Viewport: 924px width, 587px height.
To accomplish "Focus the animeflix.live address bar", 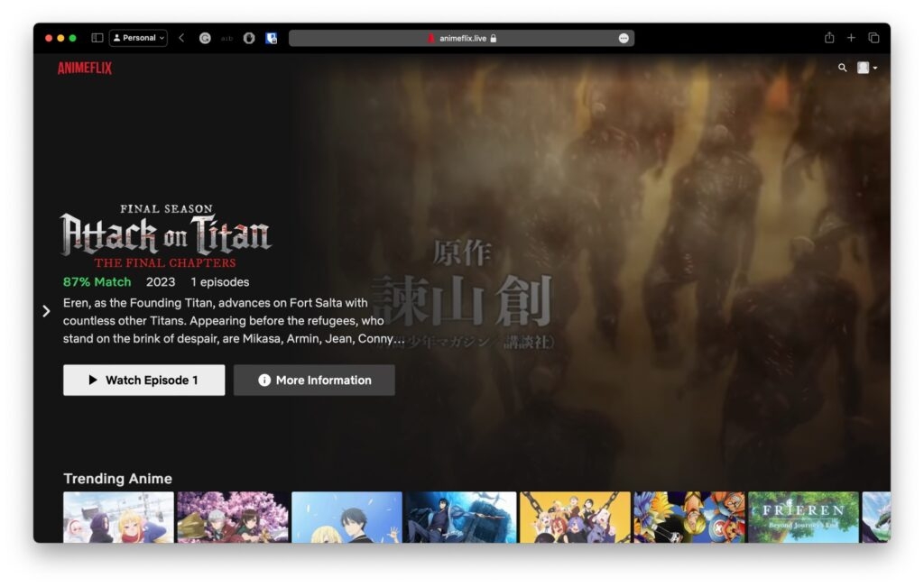I will (x=461, y=38).
